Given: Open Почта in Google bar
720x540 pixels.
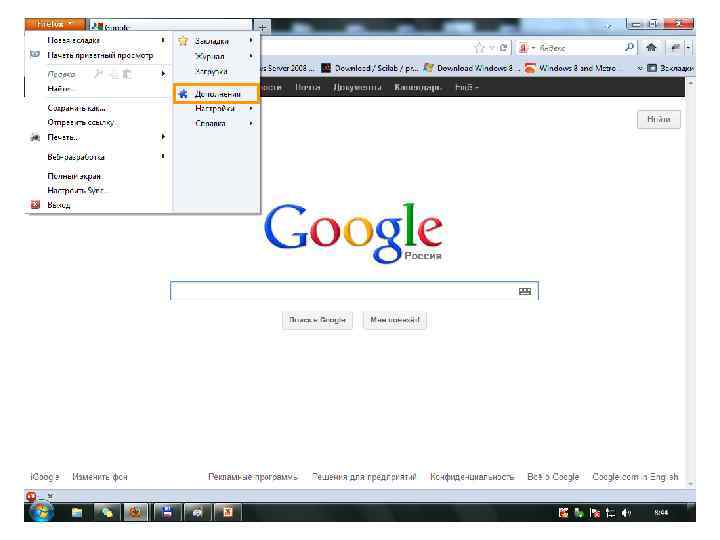Looking at the screenshot, I should (x=307, y=87).
